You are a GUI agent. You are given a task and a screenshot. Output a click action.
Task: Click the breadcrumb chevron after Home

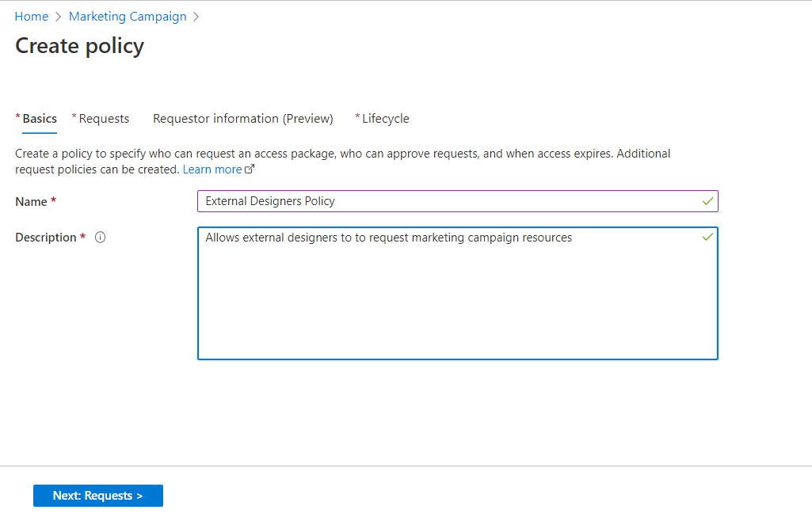[58, 17]
